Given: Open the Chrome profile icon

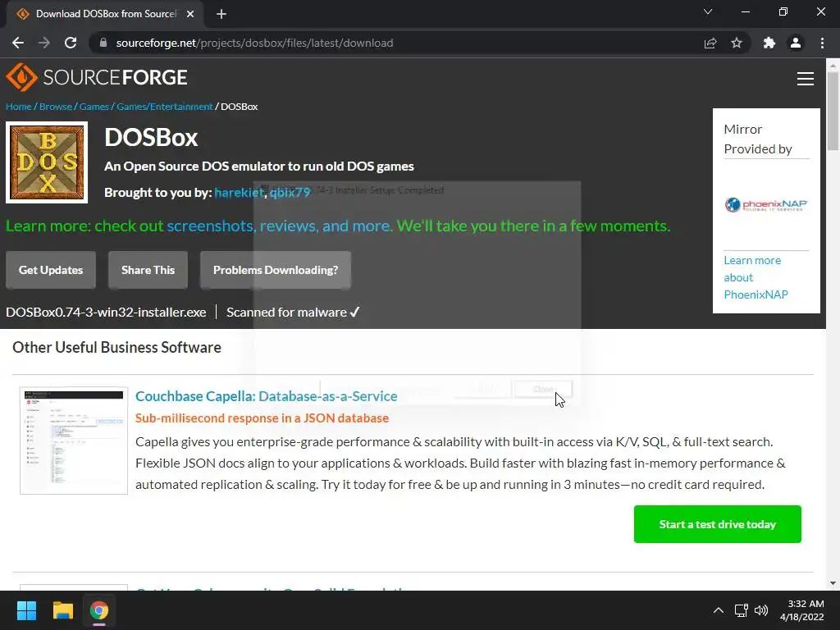Looking at the screenshot, I should point(796,43).
